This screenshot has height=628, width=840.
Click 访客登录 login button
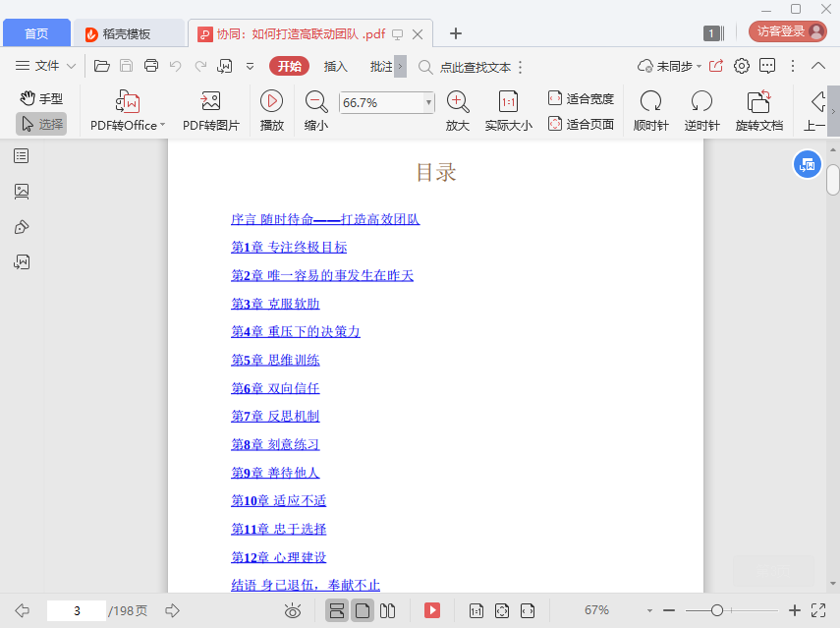coord(788,31)
